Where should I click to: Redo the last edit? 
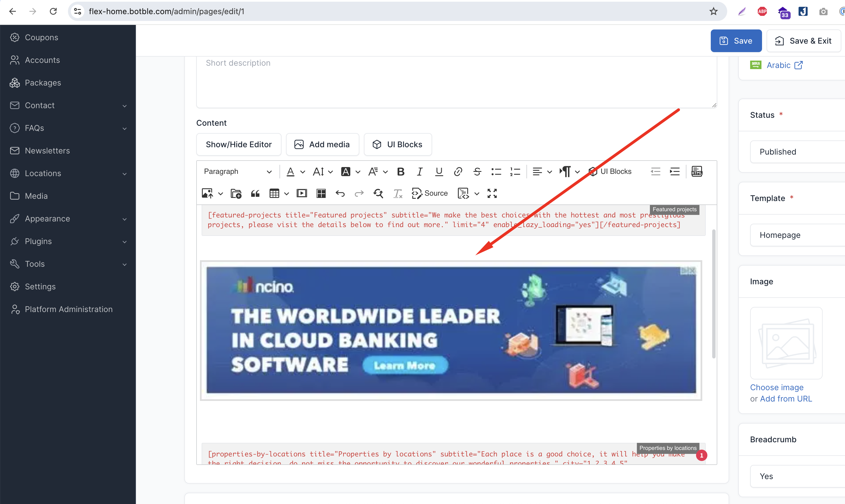[359, 194]
